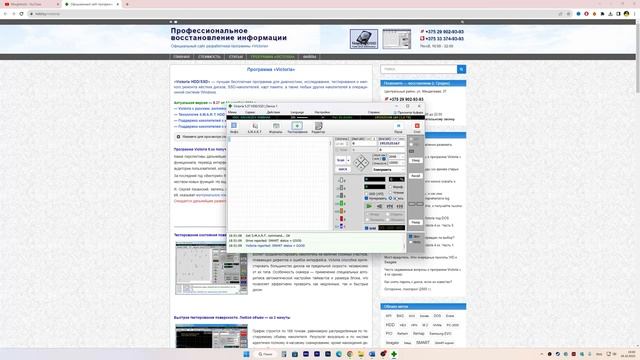Image resolution: width=640 pixels, height=360 pixels.
Task: Open the Инфо tab in Victoria toolbar
Action: 234,128
